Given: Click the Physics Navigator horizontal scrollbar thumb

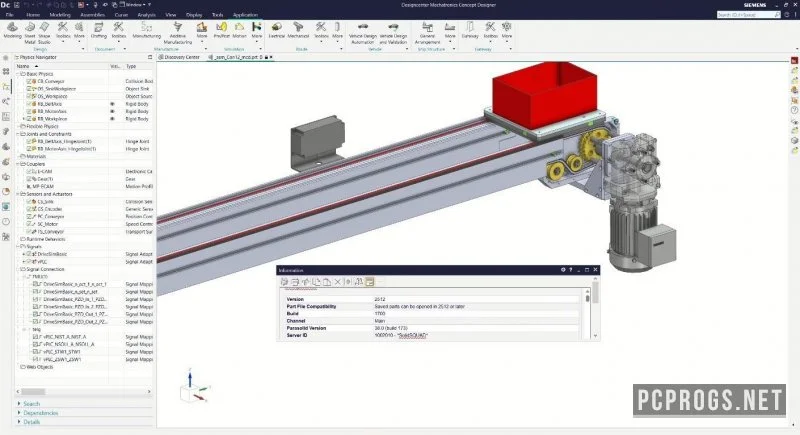Looking at the screenshot, I should pyautogui.click(x=33, y=392).
